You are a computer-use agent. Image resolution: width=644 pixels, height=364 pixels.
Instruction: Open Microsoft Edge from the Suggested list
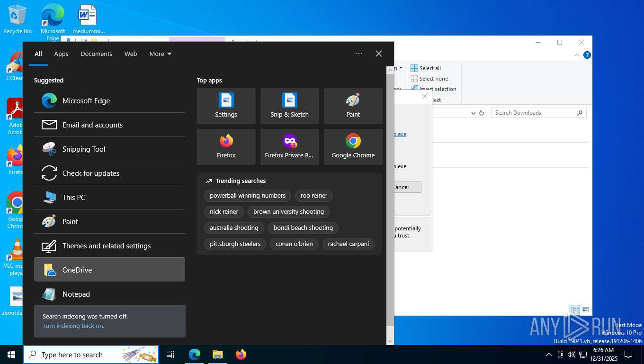(x=109, y=100)
